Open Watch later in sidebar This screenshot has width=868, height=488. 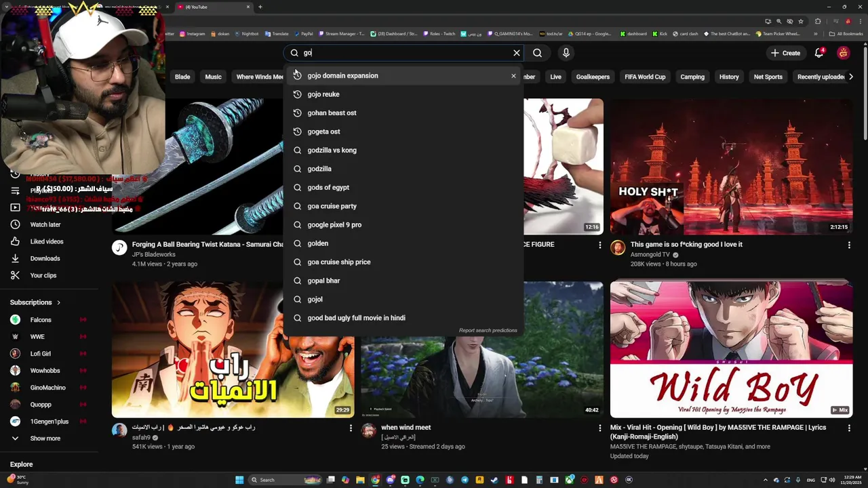point(45,224)
